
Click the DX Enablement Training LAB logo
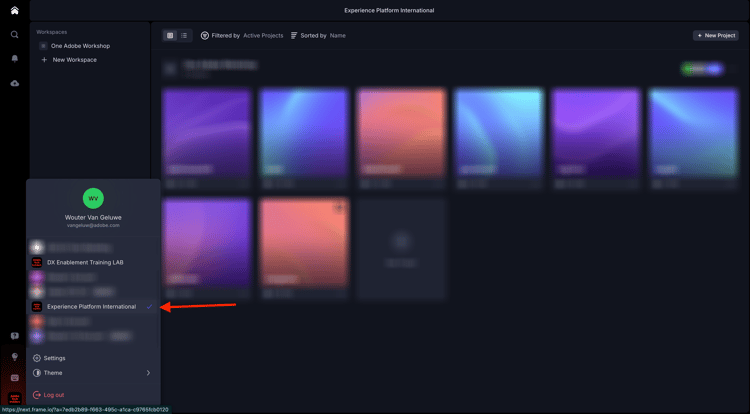[37, 262]
